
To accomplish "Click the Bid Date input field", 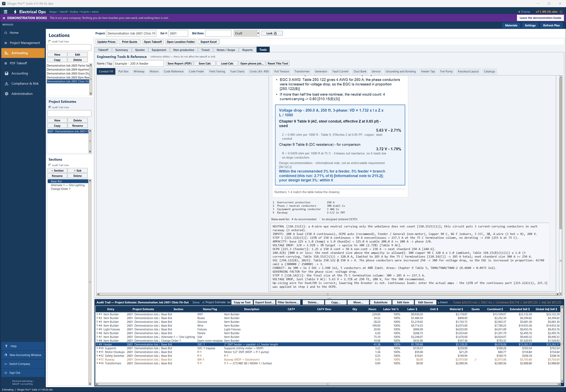I will [218, 33].
